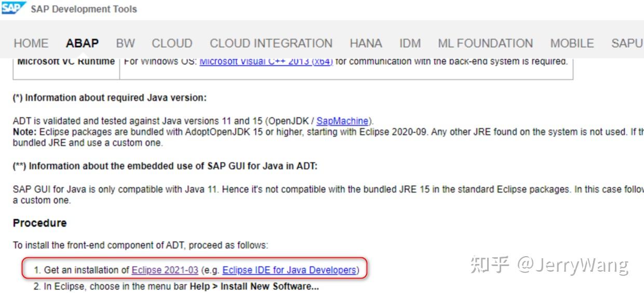Open the Eclipse 2021-03 link
The height and width of the screenshot is (293, 644).
[165, 270]
